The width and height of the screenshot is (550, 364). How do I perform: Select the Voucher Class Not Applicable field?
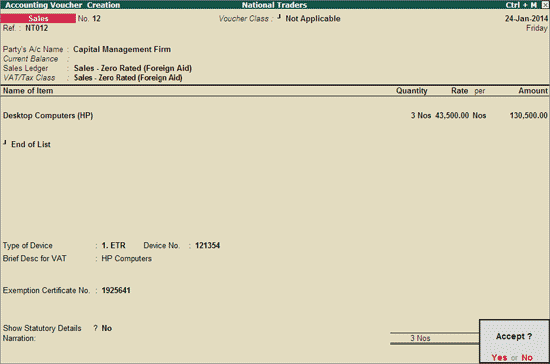pos(313,19)
